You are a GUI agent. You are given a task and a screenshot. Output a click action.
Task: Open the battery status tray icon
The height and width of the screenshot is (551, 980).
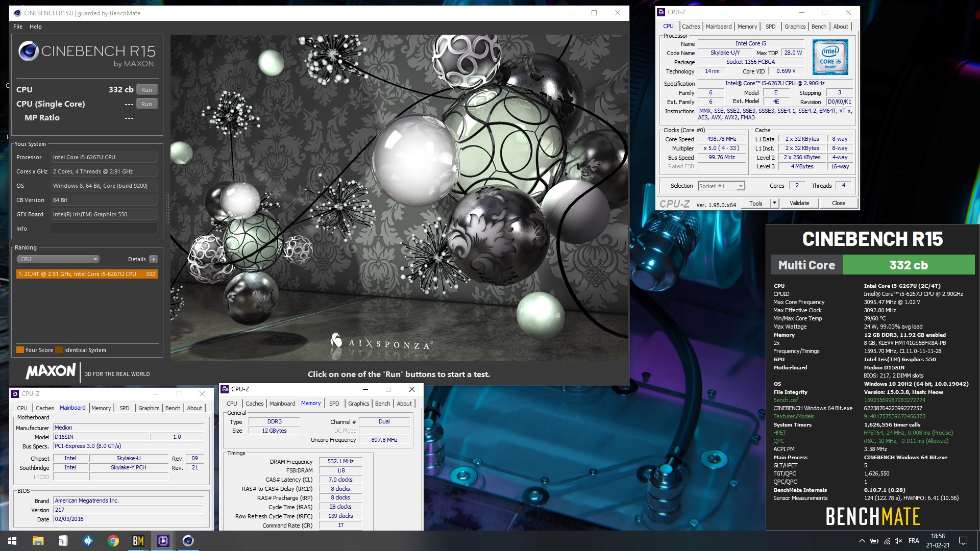pyautogui.click(x=874, y=541)
